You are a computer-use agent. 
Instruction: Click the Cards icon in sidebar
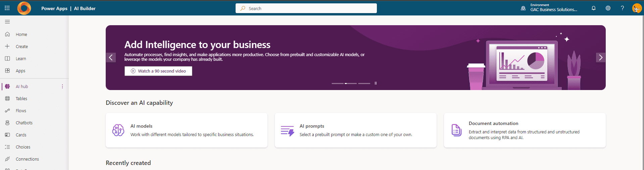(x=7, y=135)
